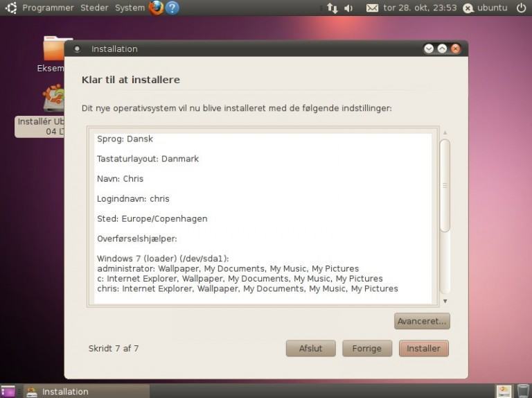Click the line starting 'chris: Internet Explorer'

[247, 288]
